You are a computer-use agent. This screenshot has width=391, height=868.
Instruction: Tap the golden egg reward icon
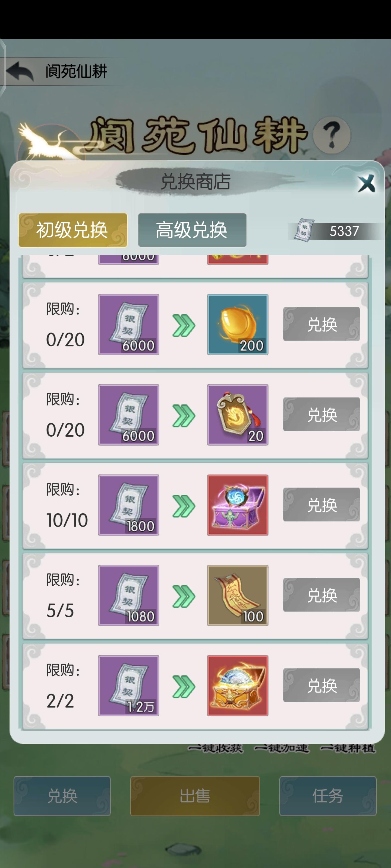coord(238,324)
